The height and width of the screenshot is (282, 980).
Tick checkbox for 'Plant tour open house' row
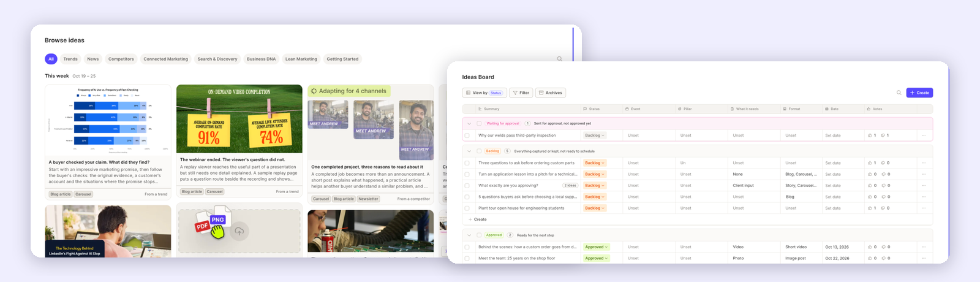click(467, 208)
